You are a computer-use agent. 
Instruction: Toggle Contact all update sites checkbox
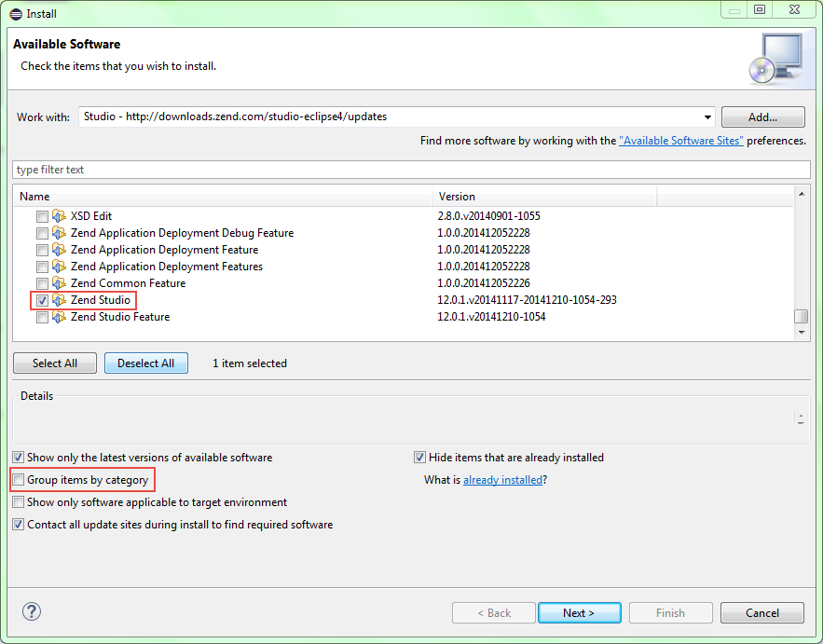point(19,525)
